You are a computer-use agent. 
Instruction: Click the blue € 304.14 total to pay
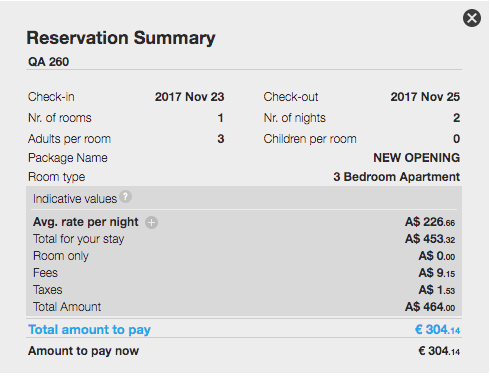click(437, 330)
